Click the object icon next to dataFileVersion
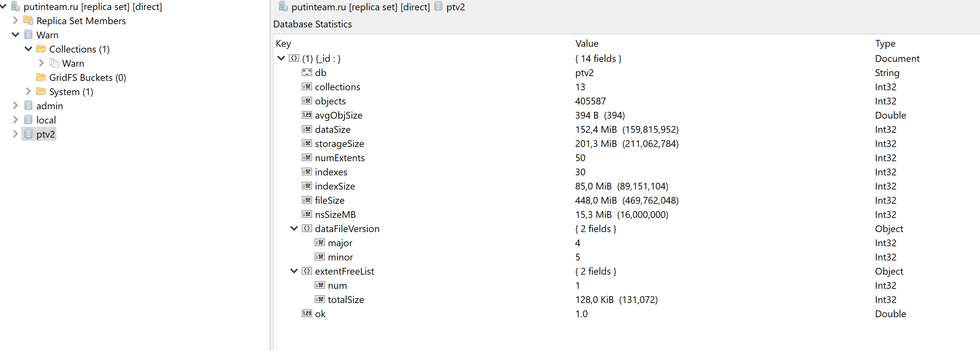Image resolution: width=980 pixels, height=351 pixels. (307, 229)
